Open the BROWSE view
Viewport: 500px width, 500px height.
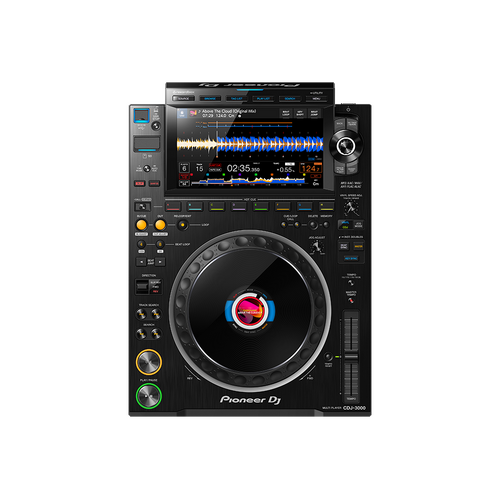coord(210,99)
